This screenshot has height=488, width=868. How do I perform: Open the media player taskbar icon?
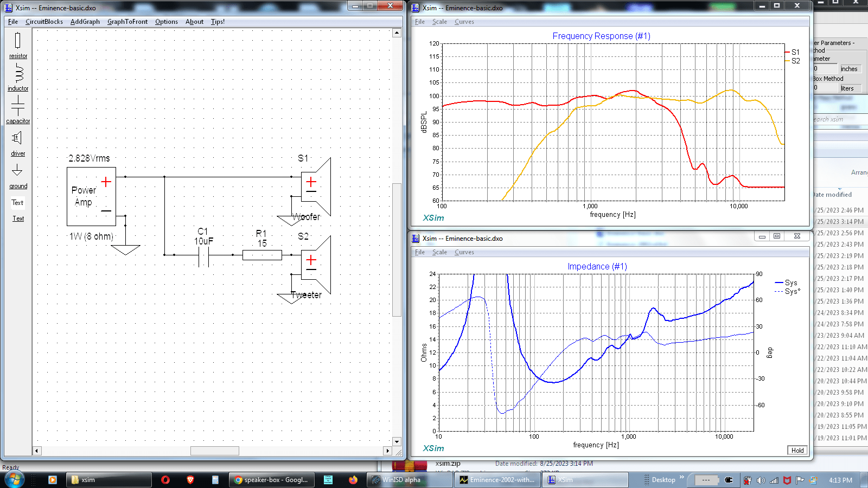point(53,480)
